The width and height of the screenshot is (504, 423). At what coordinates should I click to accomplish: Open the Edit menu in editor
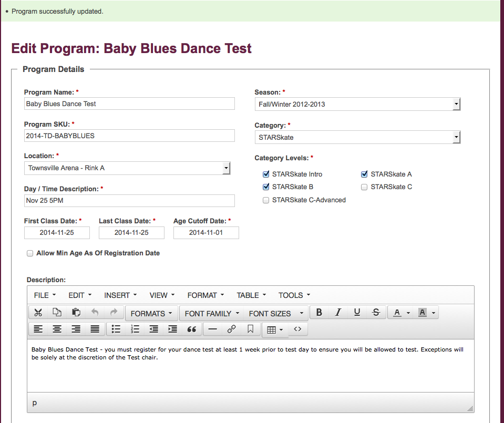pos(80,295)
